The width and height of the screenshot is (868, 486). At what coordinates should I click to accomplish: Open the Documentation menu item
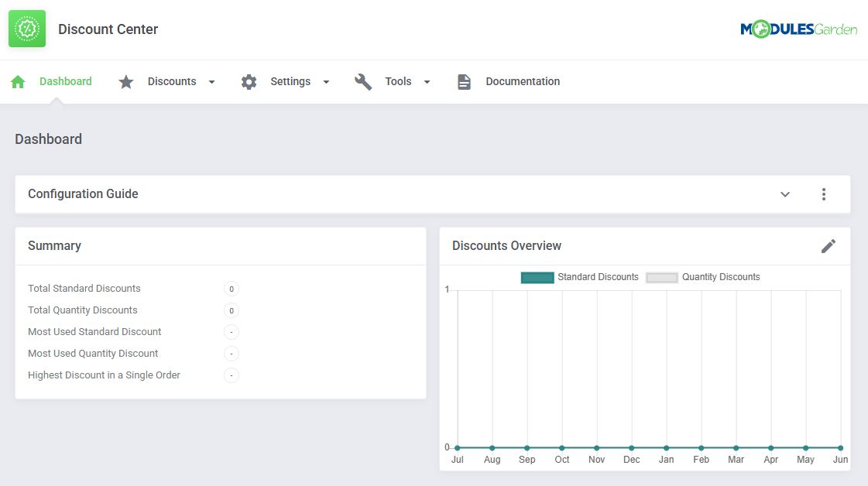click(523, 81)
